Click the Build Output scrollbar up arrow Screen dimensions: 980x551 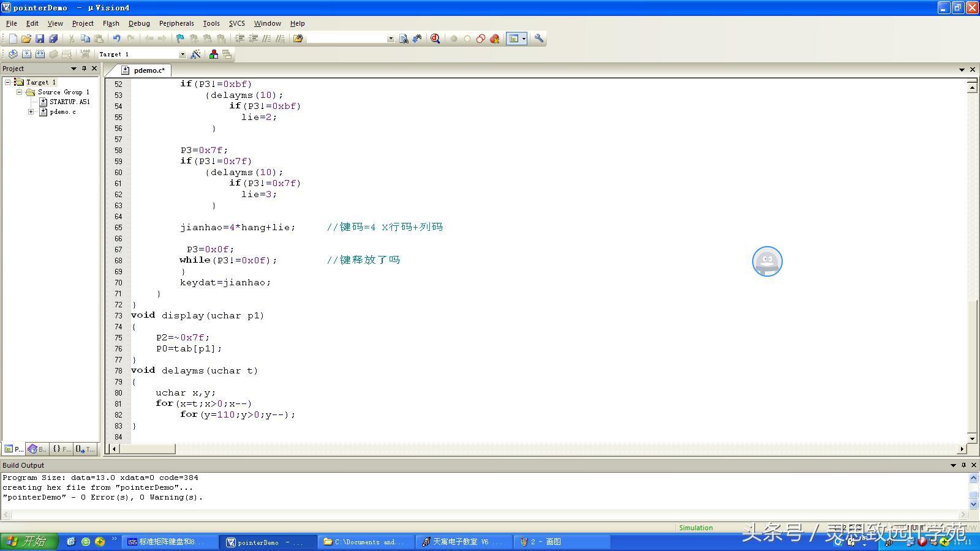pyautogui.click(x=973, y=478)
